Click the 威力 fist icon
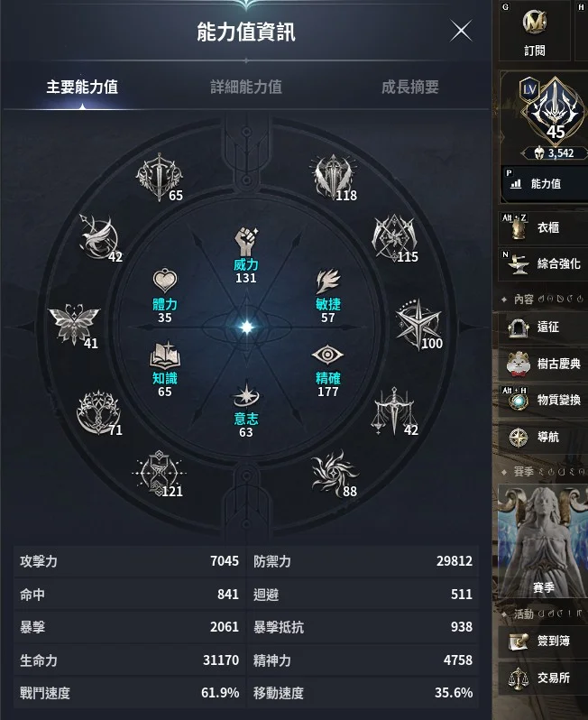This screenshot has height=720, width=588. 246,241
